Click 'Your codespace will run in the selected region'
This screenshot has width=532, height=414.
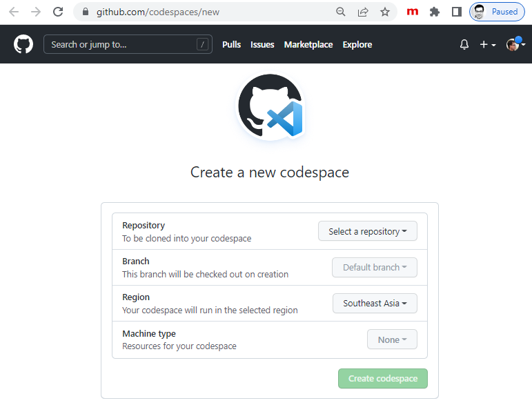point(210,310)
